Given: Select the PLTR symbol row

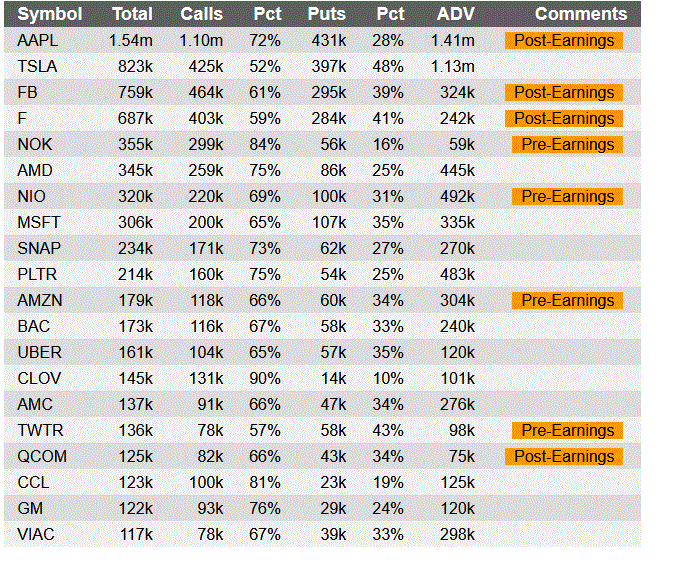Looking at the screenshot, I should pyautogui.click(x=322, y=275).
